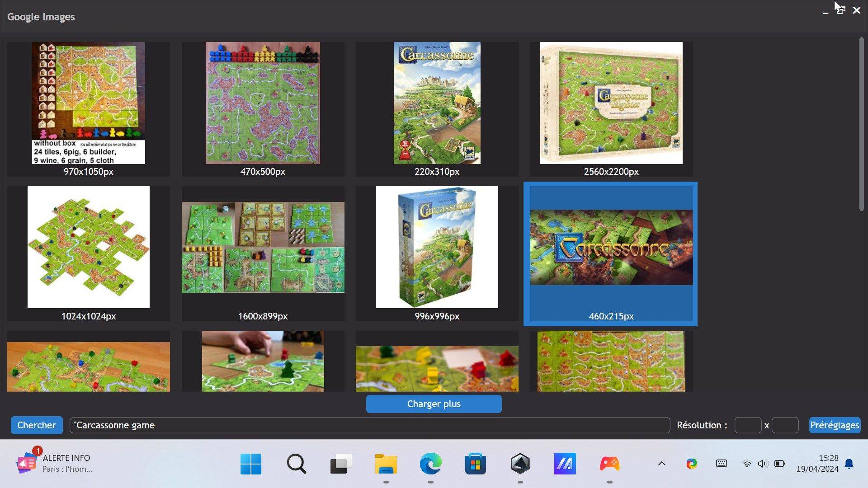Click the resolution height input field
The width and height of the screenshot is (868, 488).
coord(785,425)
